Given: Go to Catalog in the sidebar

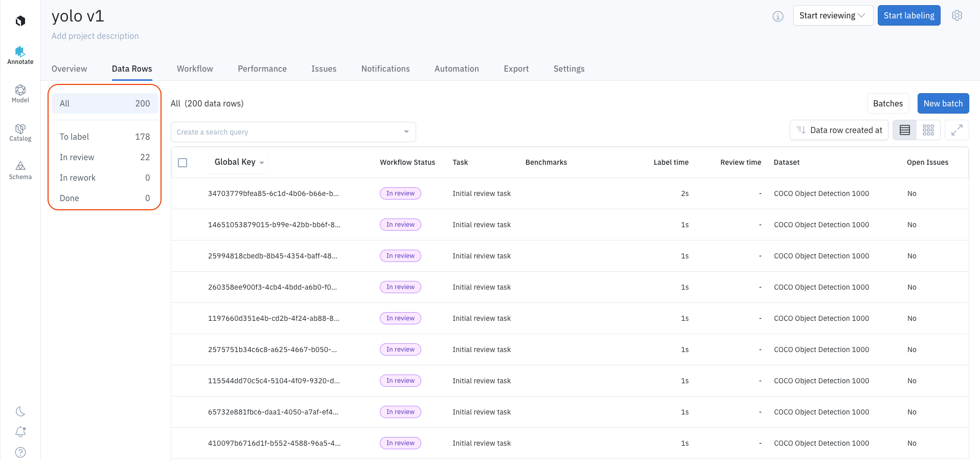Looking at the screenshot, I should pos(20,132).
